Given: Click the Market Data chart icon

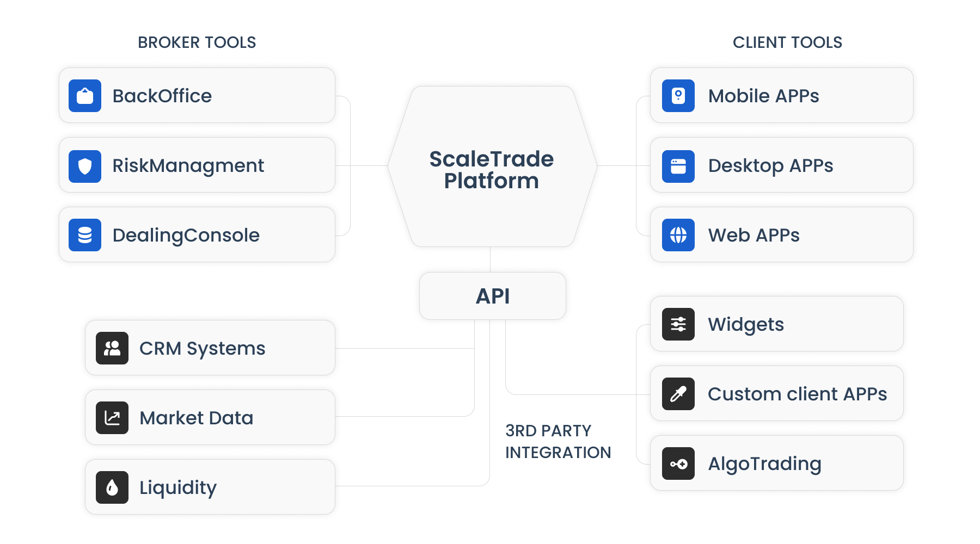Looking at the screenshot, I should point(112,418).
